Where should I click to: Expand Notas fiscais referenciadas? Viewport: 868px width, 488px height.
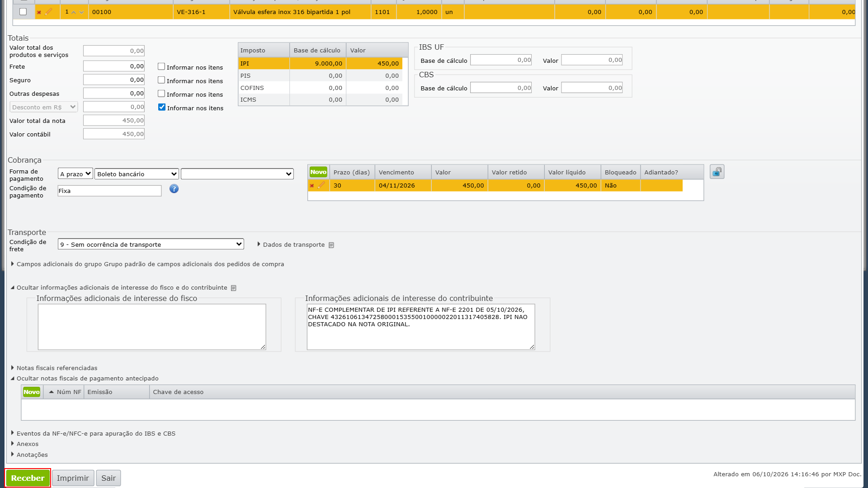tap(54, 368)
